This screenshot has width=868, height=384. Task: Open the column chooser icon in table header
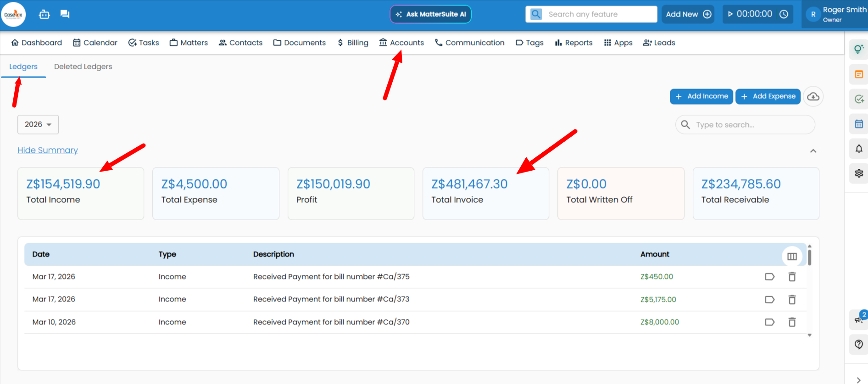pyautogui.click(x=792, y=256)
